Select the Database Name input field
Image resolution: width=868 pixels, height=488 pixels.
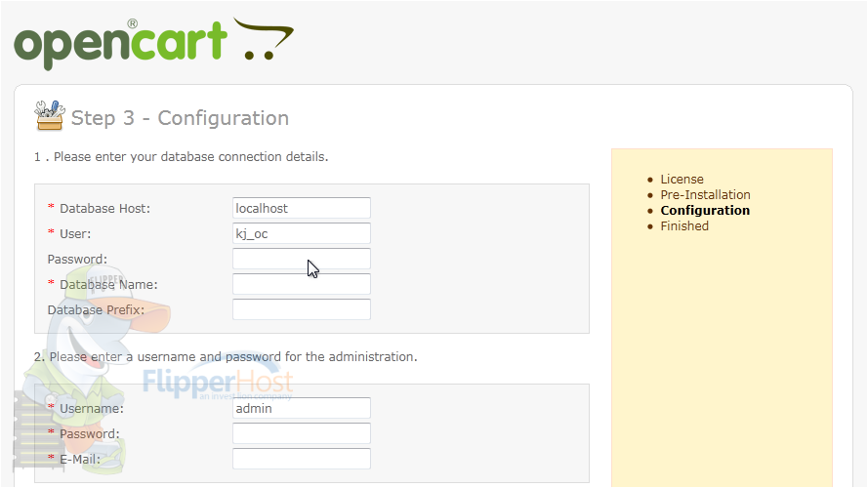pos(301,284)
